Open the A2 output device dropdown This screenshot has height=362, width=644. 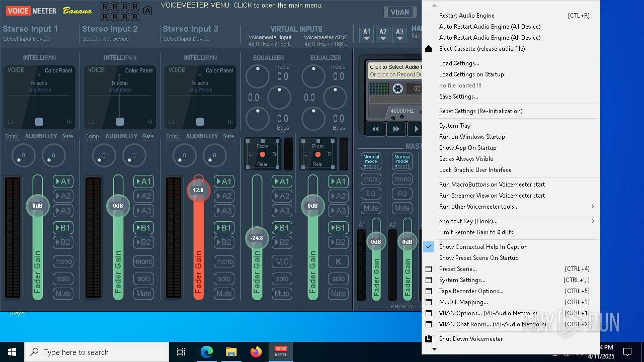click(383, 34)
